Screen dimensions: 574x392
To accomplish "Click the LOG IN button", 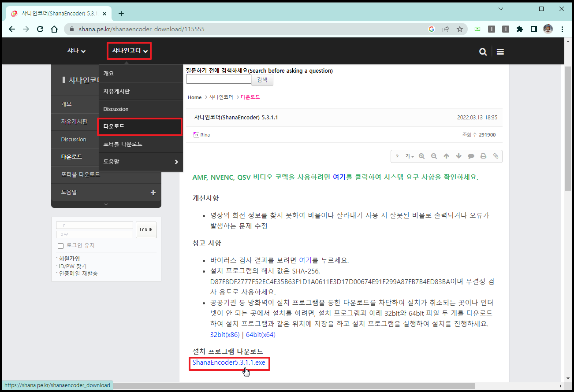I will (146, 230).
